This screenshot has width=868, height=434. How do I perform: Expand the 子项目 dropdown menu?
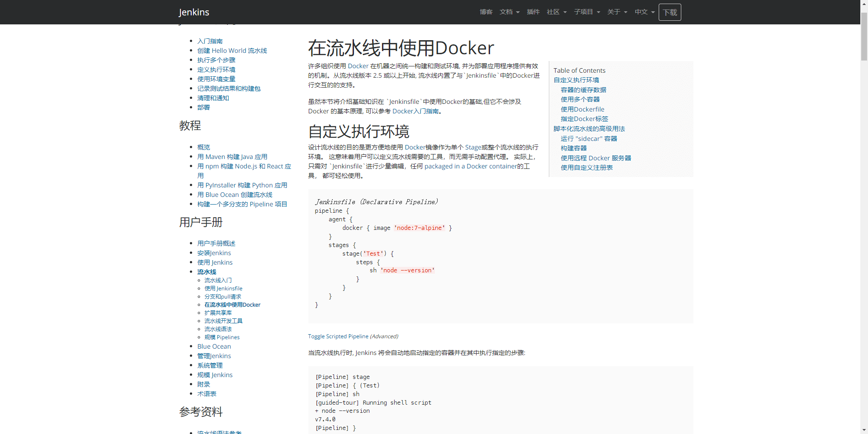click(x=587, y=12)
